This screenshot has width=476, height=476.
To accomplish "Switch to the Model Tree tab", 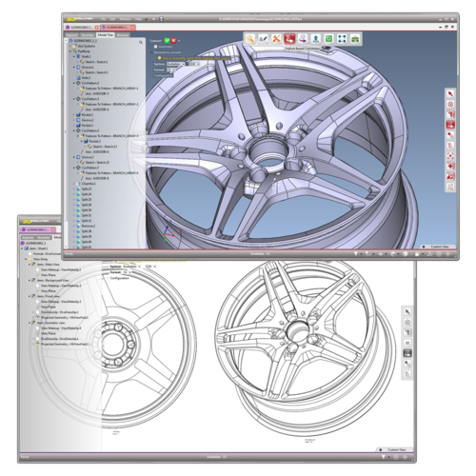I will [x=105, y=35].
